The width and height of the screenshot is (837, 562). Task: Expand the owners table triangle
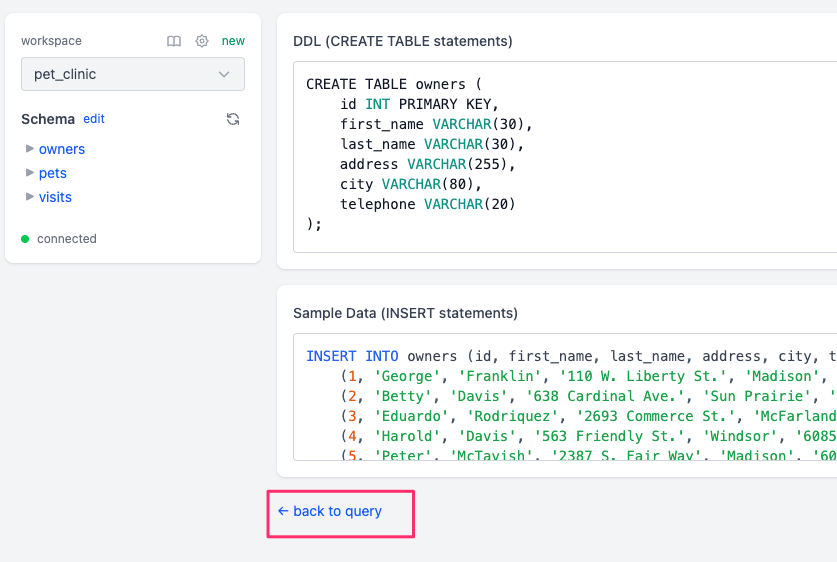(30, 149)
